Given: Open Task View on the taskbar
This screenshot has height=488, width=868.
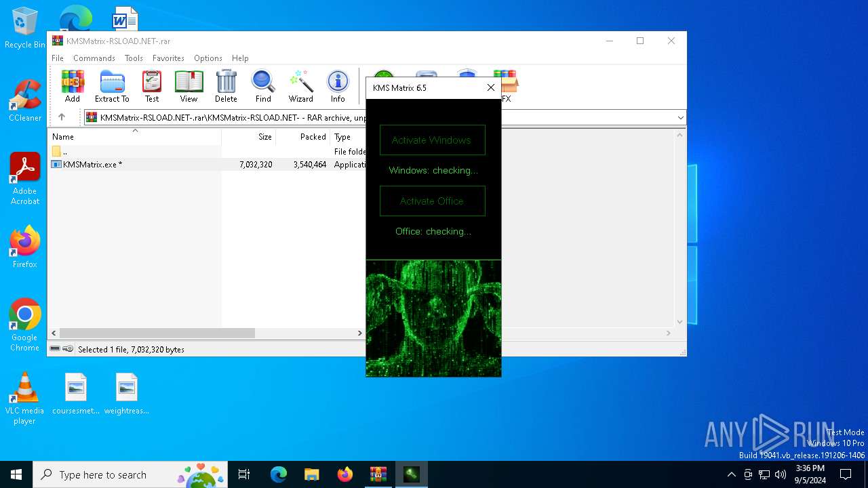Looking at the screenshot, I should pos(244,474).
